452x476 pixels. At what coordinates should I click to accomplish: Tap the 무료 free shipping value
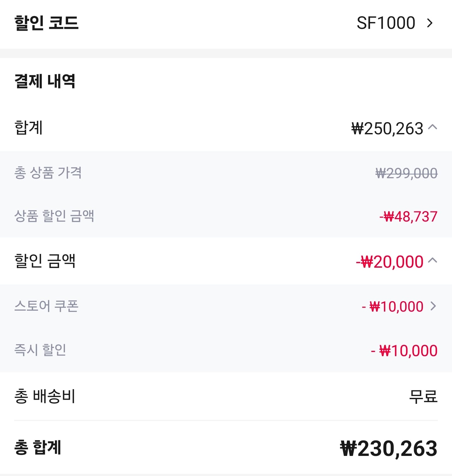pyautogui.click(x=423, y=396)
